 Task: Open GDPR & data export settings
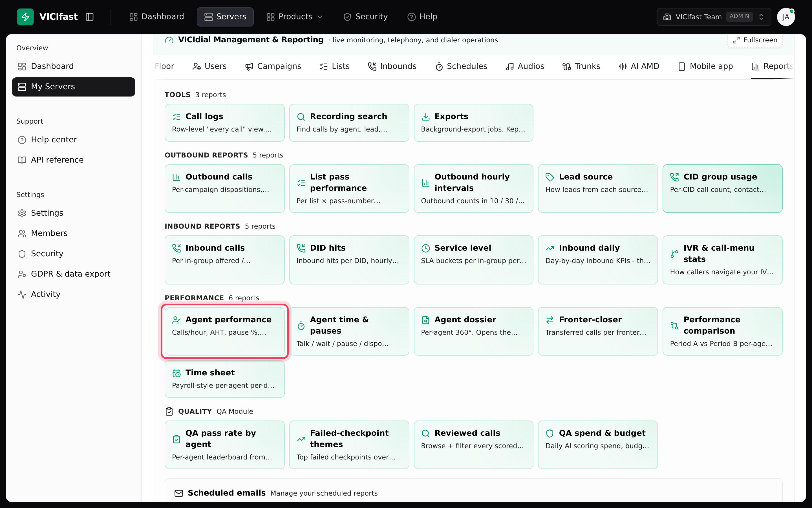click(74, 274)
